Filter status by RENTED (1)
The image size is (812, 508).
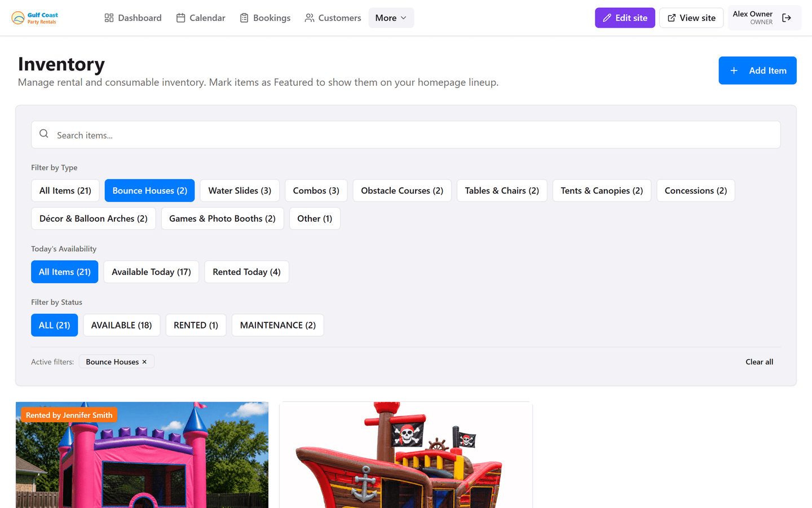[x=196, y=325]
